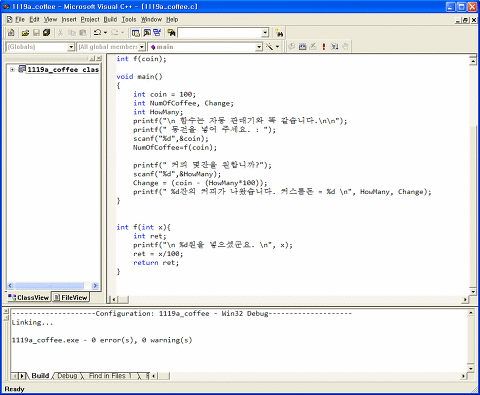Screen dimensions: 480x395
Task: Click the document icon left of File menu
Action: click(10, 20)
